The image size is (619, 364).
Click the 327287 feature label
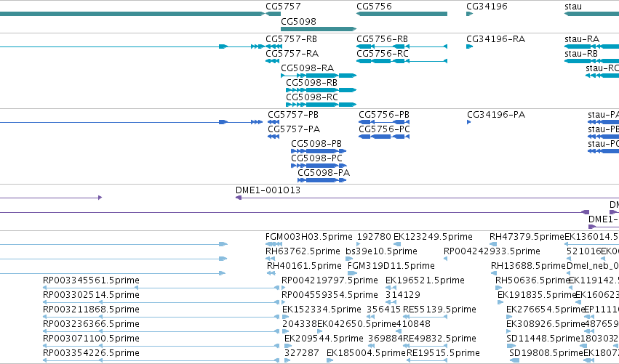(302, 354)
